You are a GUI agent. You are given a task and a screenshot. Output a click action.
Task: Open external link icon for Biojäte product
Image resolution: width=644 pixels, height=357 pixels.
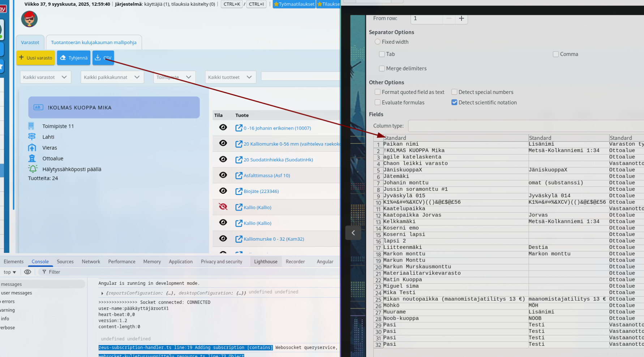pyautogui.click(x=239, y=191)
